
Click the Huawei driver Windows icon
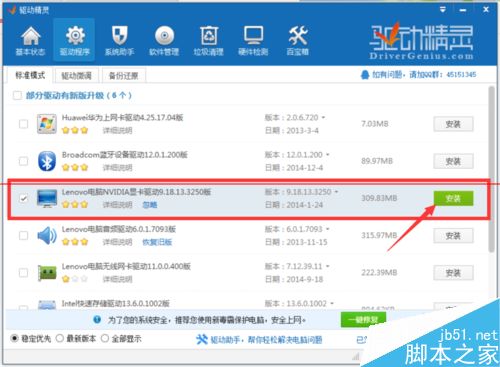(47, 124)
